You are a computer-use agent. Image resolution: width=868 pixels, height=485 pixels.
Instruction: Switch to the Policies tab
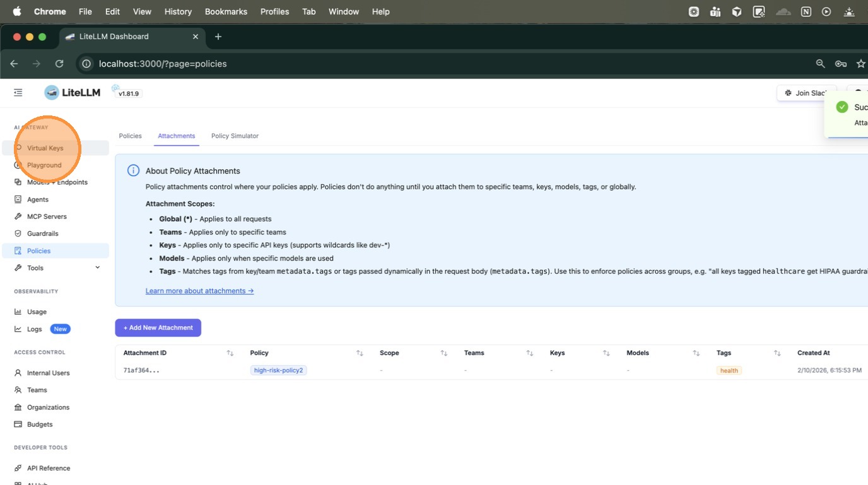131,136
